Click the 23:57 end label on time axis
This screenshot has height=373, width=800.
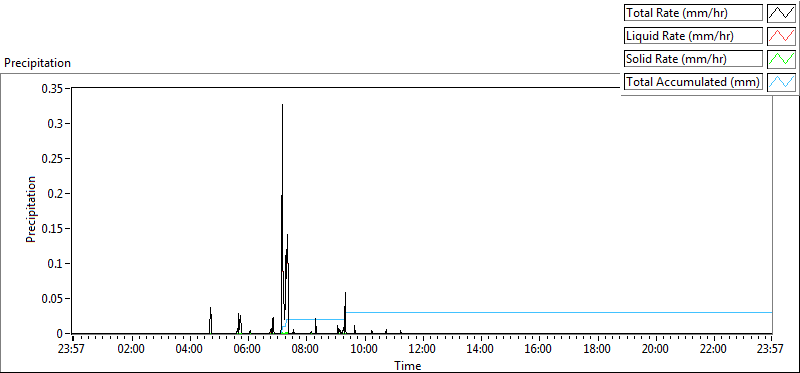coord(770,349)
